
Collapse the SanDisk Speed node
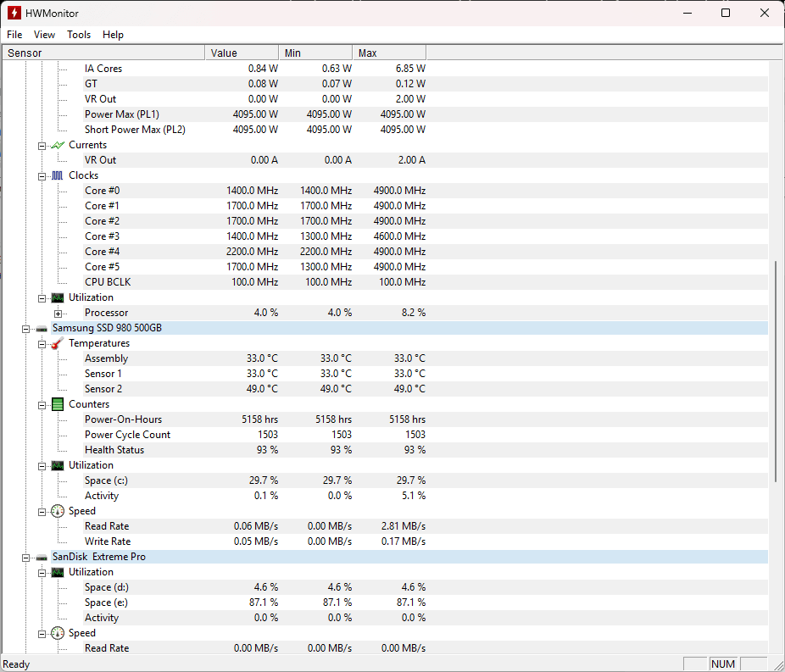tap(42, 635)
